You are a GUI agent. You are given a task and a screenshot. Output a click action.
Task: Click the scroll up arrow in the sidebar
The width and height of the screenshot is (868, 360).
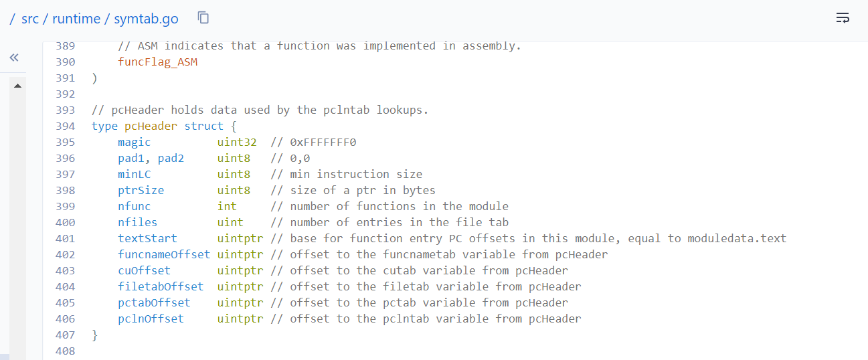[x=17, y=86]
